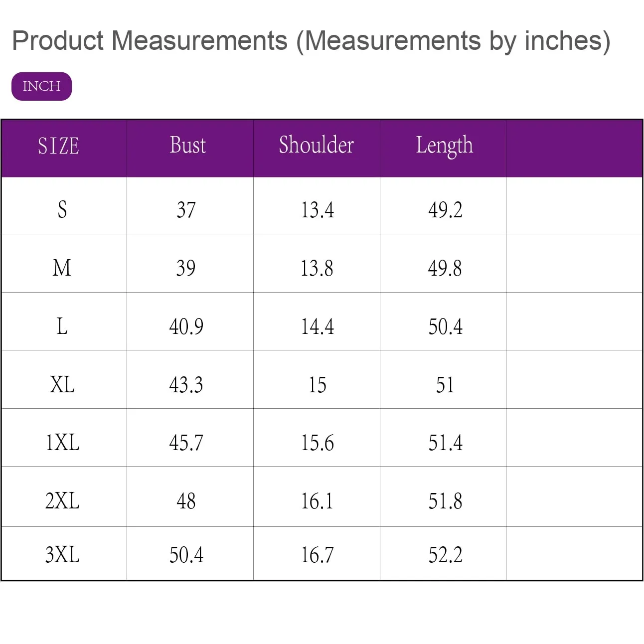Click the Length column header
This screenshot has width=644, height=644.
click(444, 146)
